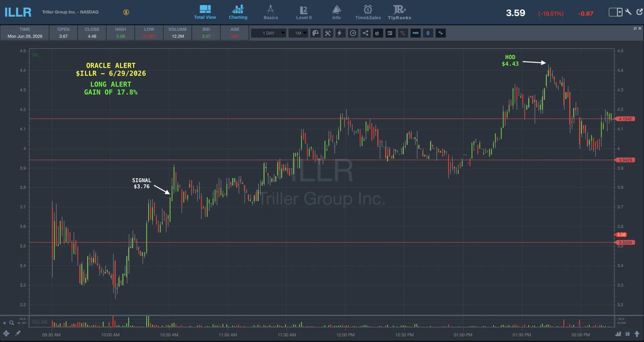Click the Triller Group Inc. - NASDAQ name
The height and width of the screenshot is (342, 644).
pyautogui.click(x=71, y=11)
